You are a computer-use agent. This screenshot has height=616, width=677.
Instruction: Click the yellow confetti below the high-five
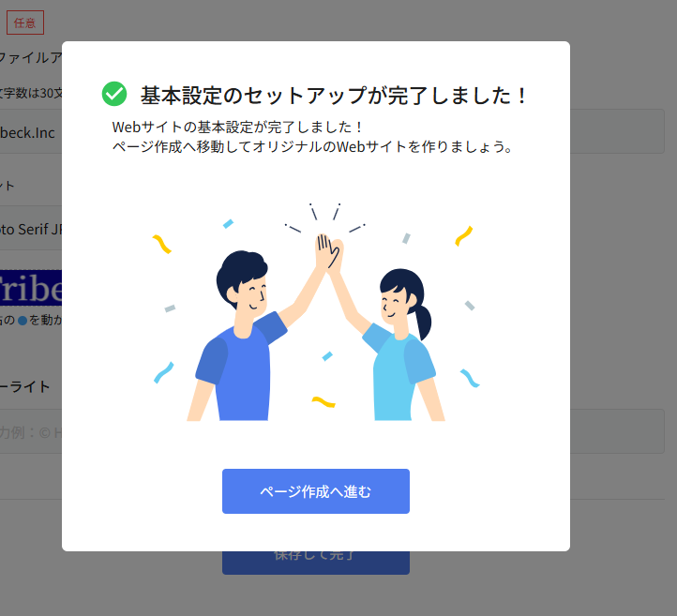point(323,402)
